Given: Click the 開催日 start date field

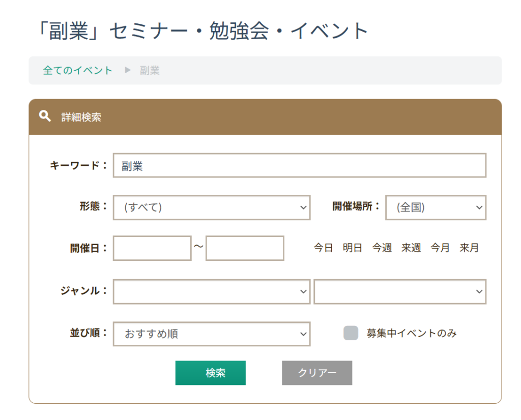Looking at the screenshot, I should pyautogui.click(x=152, y=248).
